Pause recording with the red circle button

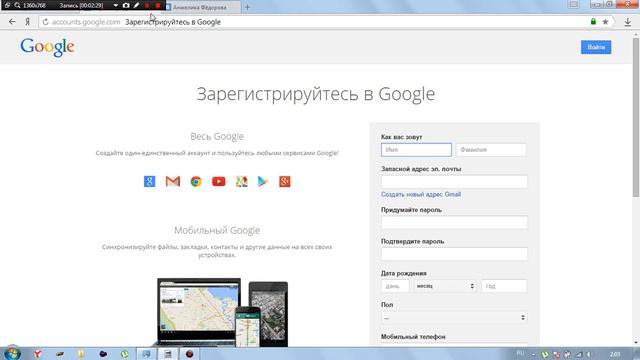(x=147, y=6)
